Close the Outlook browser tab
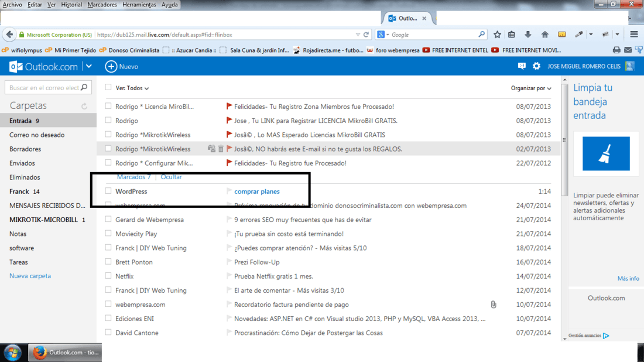The width and height of the screenshot is (644, 362). [x=424, y=19]
